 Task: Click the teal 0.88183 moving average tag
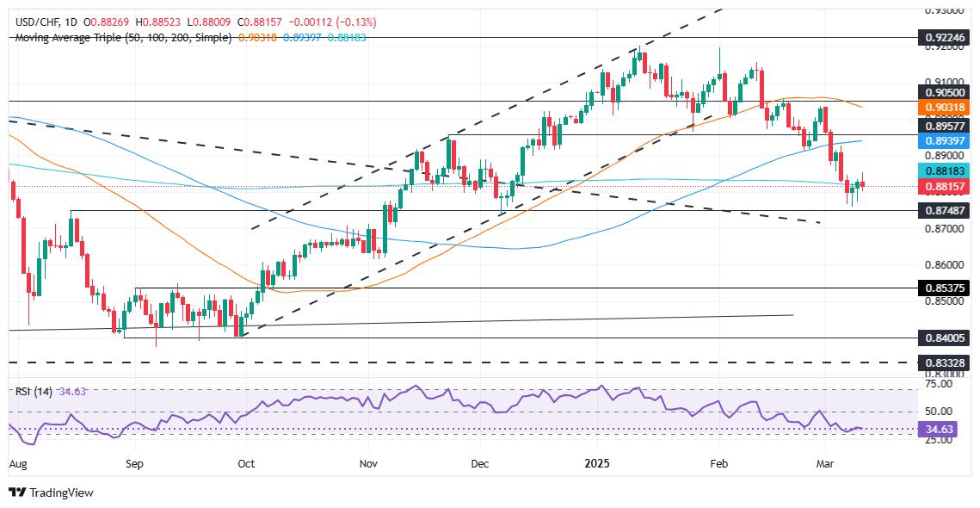tap(944, 171)
